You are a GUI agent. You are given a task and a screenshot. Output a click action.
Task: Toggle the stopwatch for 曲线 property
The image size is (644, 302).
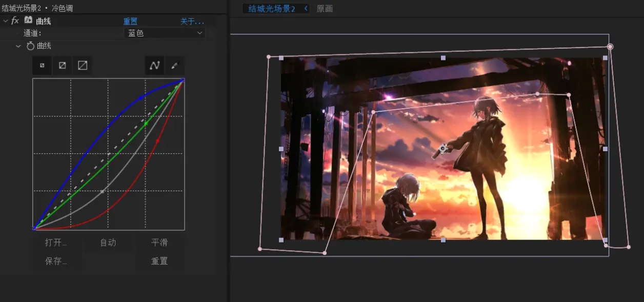pos(30,46)
